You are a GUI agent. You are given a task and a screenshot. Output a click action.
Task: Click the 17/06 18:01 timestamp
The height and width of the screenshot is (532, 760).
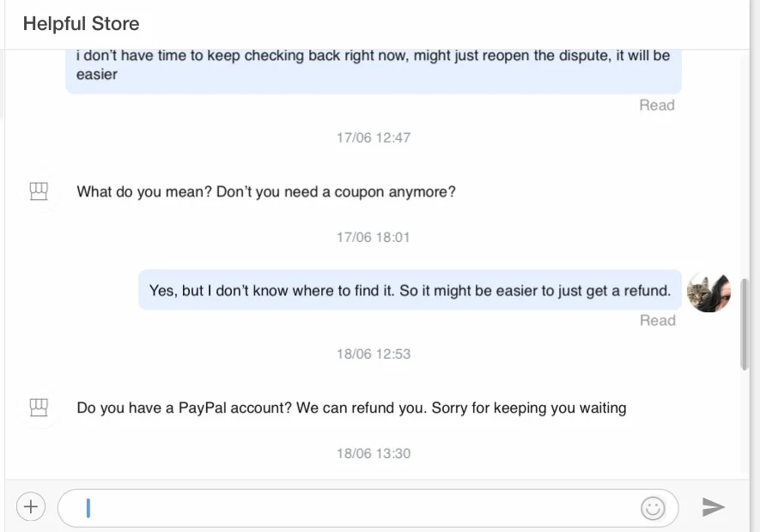pos(374,237)
